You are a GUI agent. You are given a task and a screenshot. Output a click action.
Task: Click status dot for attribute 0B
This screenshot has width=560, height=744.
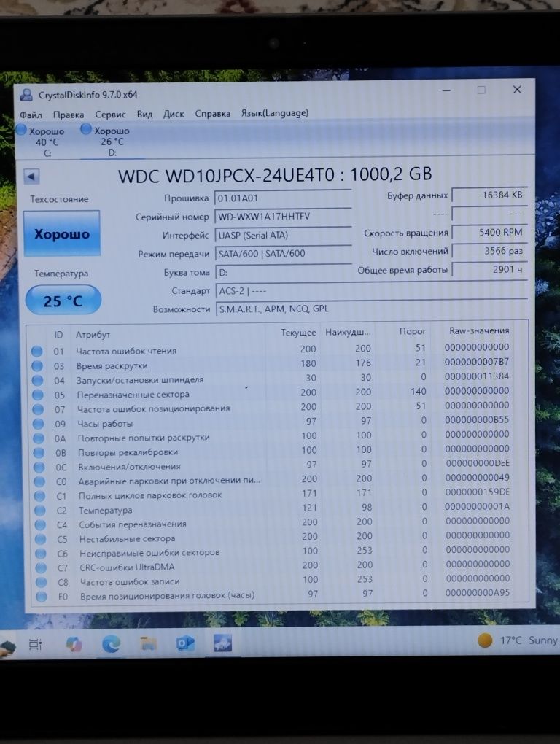(x=39, y=453)
